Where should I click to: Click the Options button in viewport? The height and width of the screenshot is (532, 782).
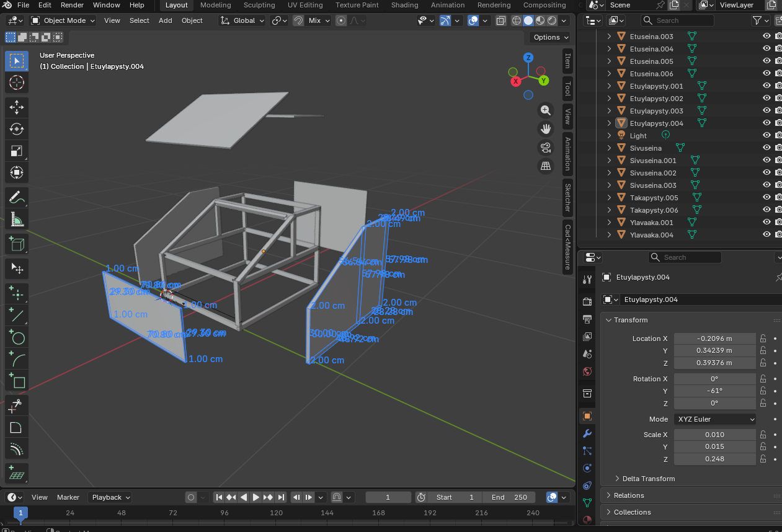pyautogui.click(x=549, y=37)
